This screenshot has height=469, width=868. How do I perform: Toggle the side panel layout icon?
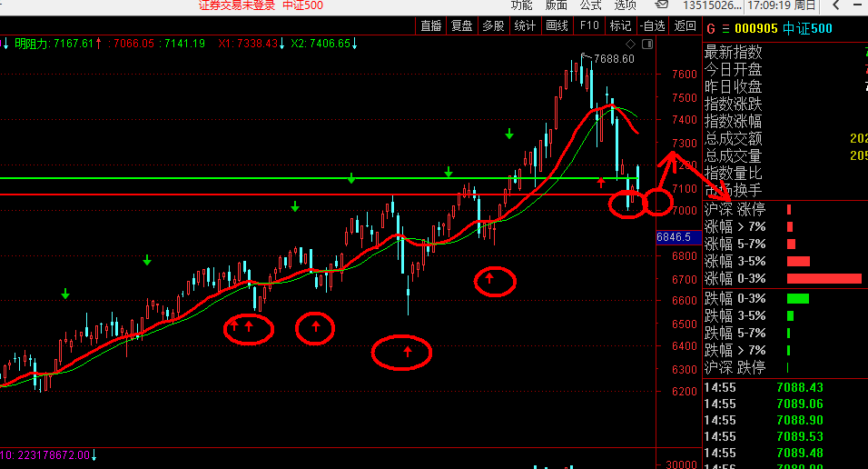click(x=646, y=44)
